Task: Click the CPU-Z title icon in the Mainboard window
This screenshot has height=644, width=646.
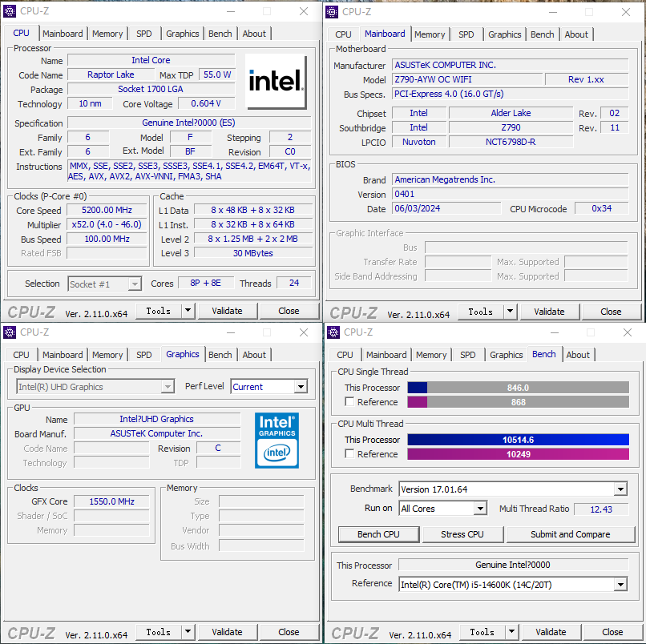Action: click(332, 12)
